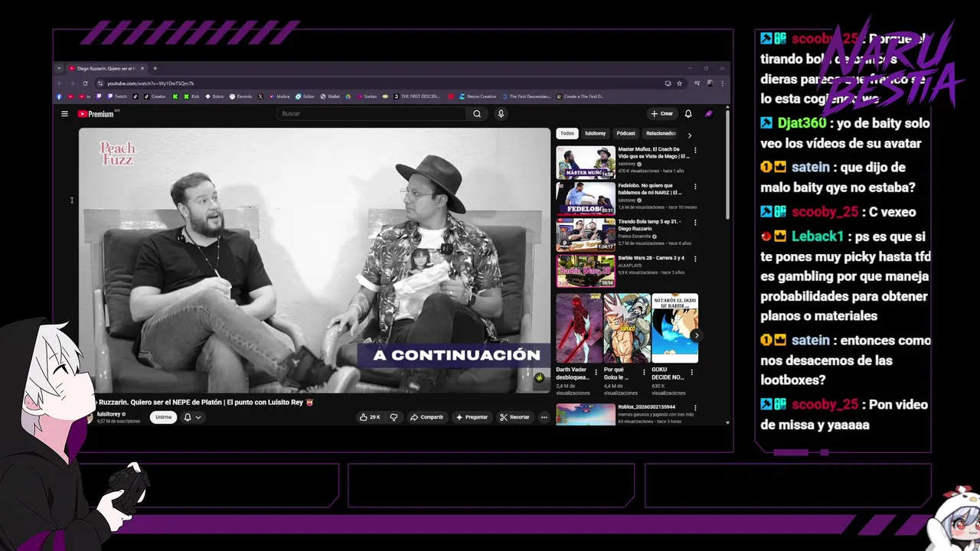Go back in browser history

click(60, 83)
